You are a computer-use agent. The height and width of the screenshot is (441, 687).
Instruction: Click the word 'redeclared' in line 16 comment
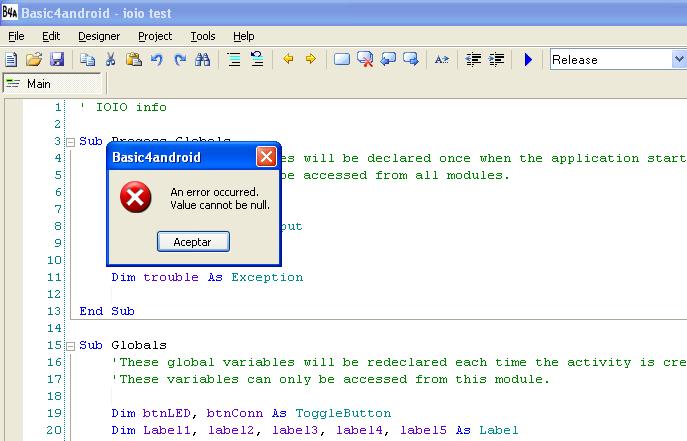(x=407, y=362)
